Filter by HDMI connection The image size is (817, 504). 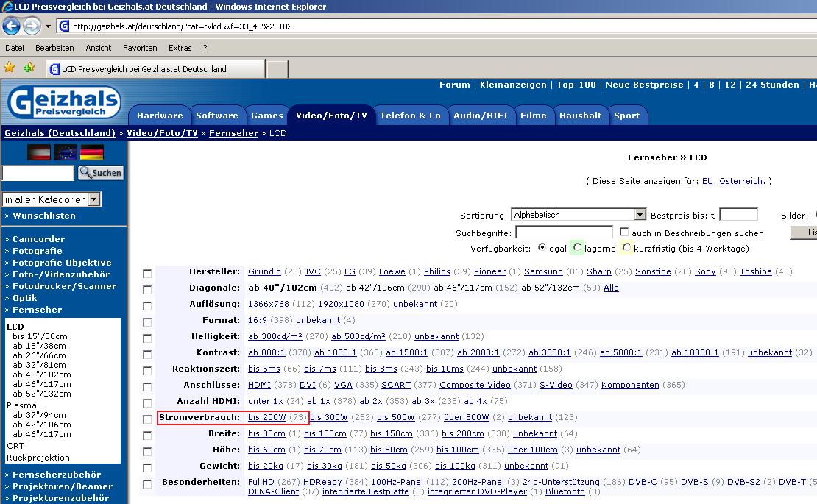click(x=259, y=385)
